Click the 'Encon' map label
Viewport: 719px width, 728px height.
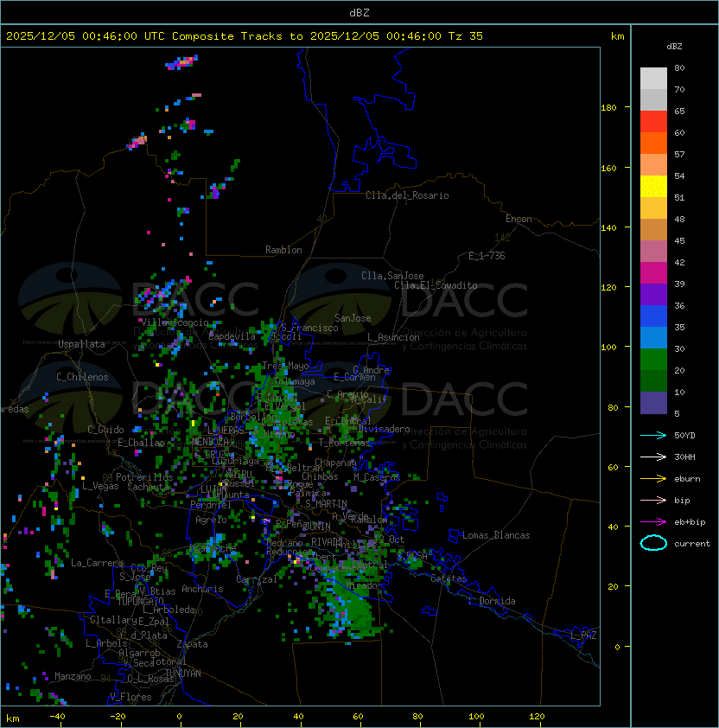[519, 219]
